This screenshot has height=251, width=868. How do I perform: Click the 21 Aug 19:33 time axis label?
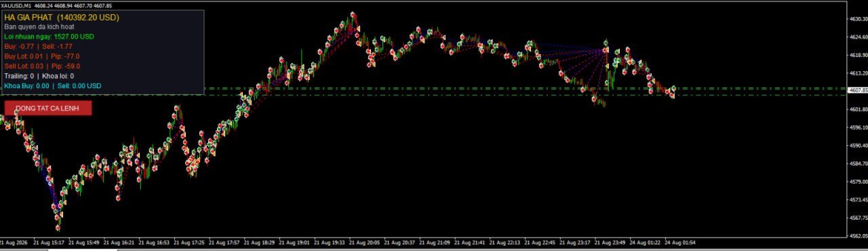[x=328, y=242]
